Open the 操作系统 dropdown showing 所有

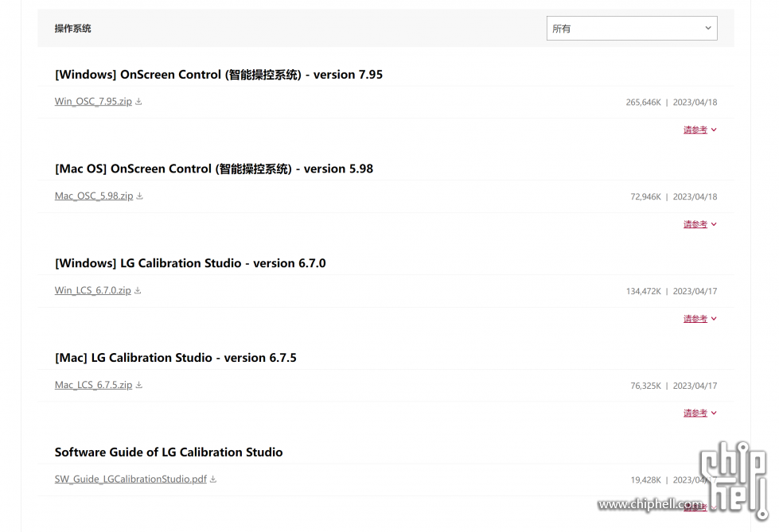click(x=632, y=29)
